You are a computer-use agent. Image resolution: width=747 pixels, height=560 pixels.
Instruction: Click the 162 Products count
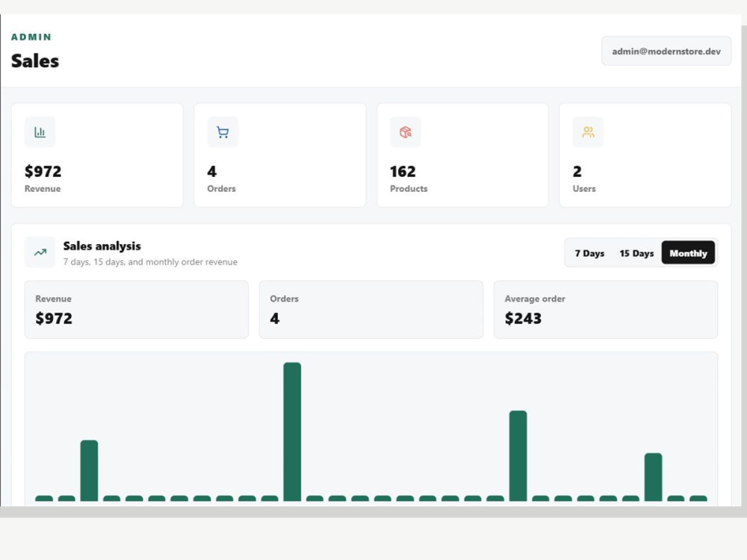[x=403, y=172]
